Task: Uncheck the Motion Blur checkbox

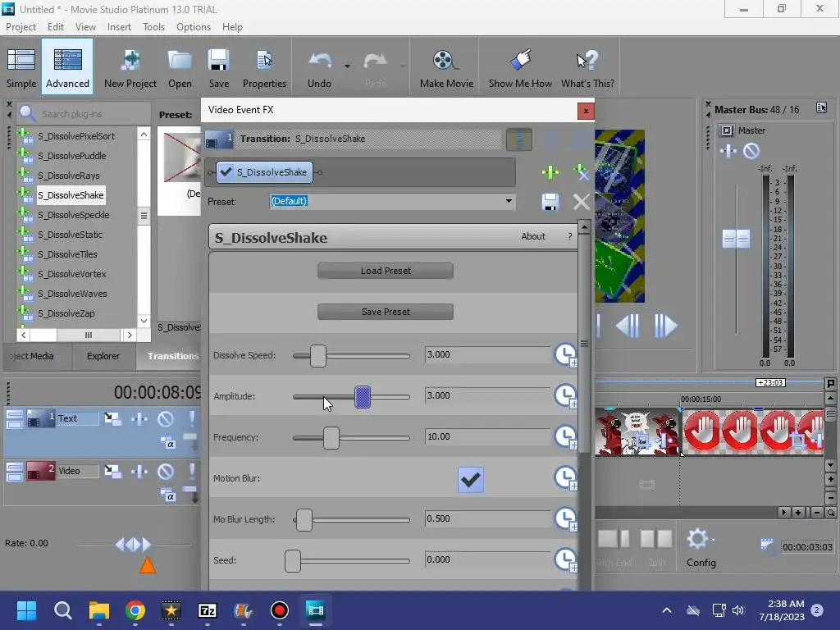Action: 470,479
